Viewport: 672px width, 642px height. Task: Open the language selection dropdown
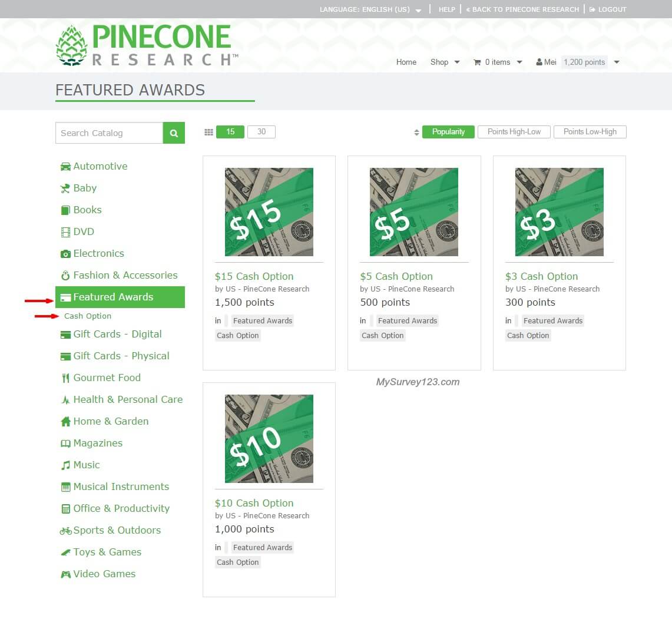[x=370, y=9]
